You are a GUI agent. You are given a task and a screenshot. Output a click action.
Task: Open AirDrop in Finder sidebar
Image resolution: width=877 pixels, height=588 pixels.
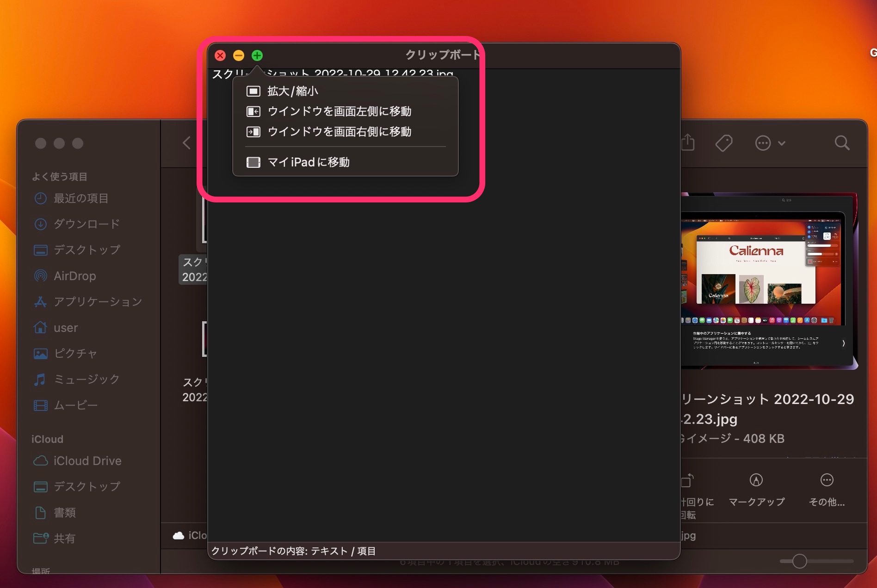pyautogui.click(x=65, y=276)
